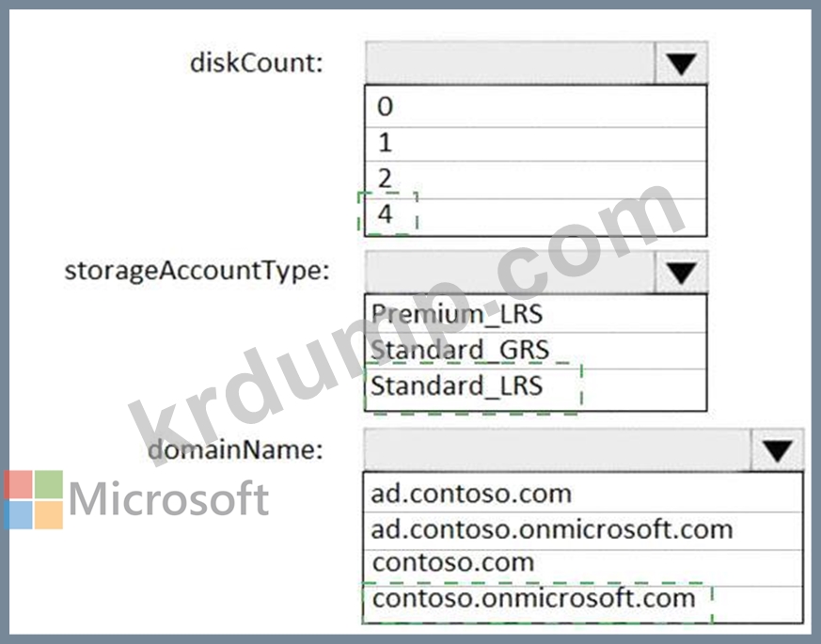Open the storageAccountType dropdown arrow
Viewport: 821px width, 644px height.
(x=681, y=273)
